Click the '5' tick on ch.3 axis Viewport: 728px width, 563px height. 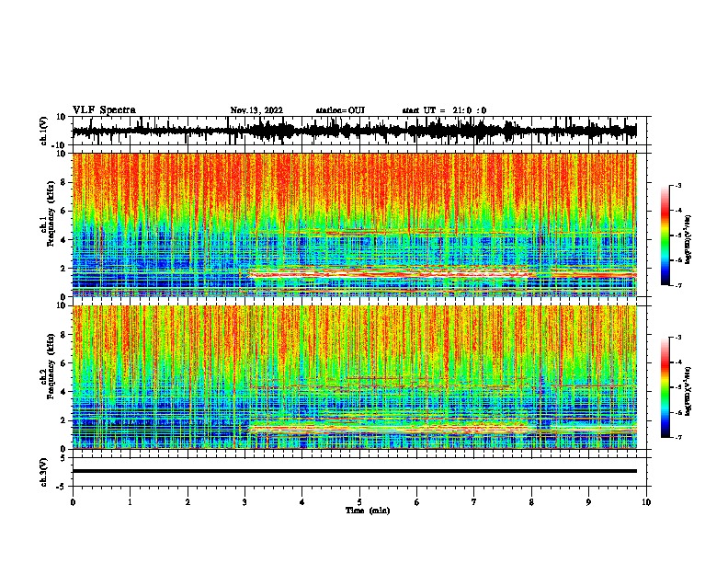click(63, 458)
